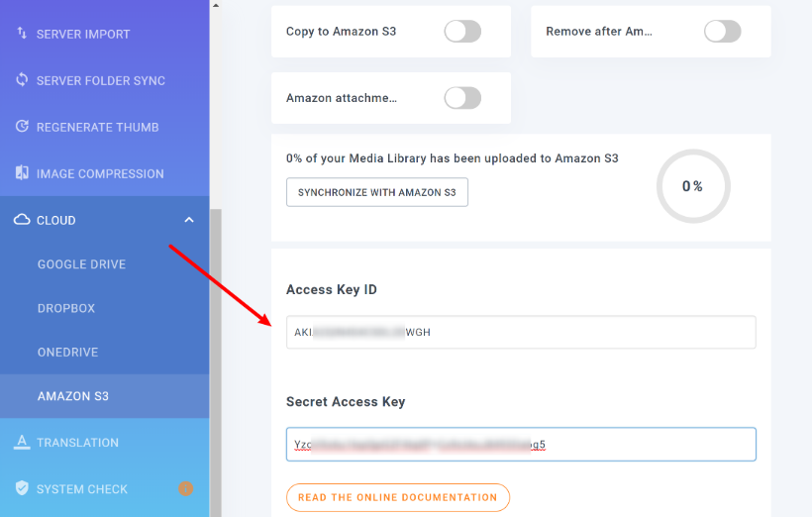Click Synchronize with Amazon S3 button
The image size is (812, 517).
pyautogui.click(x=377, y=192)
